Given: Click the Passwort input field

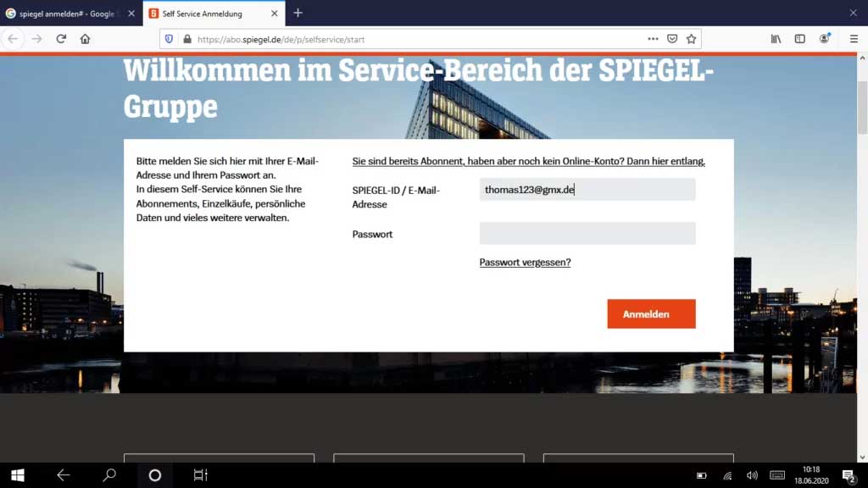Looking at the screenshot, I should [587, 234].
